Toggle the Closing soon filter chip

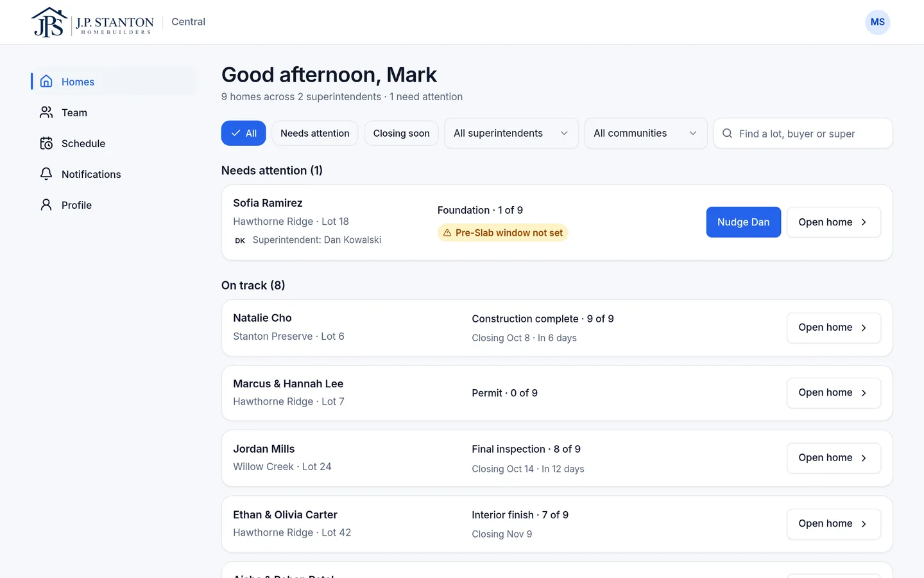(401, 133)
